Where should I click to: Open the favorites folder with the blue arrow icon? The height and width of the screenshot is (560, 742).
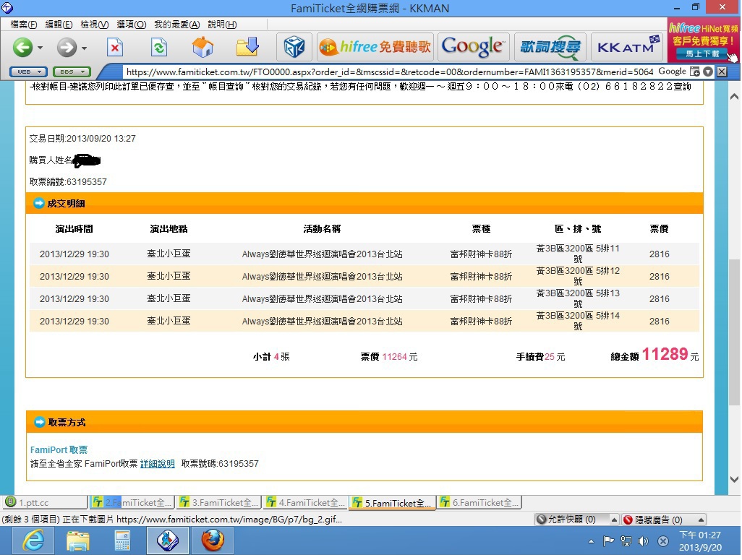point(247,47)
